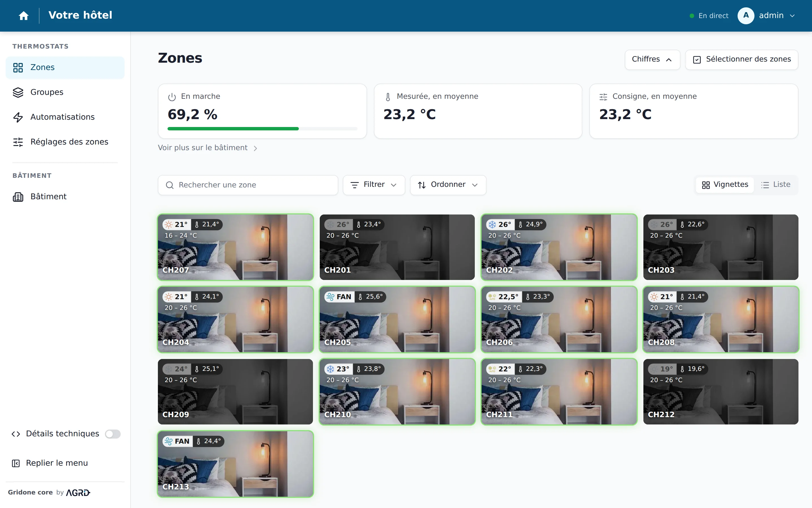812x508 pixels.
Task: Focus the Rechercher une zone field
Action: click(248, 185)
